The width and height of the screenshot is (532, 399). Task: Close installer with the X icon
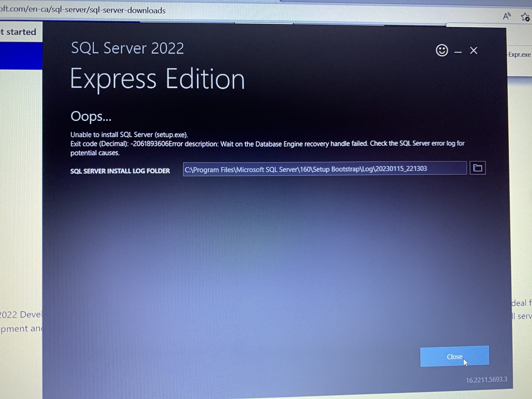[x=474, y=51]
